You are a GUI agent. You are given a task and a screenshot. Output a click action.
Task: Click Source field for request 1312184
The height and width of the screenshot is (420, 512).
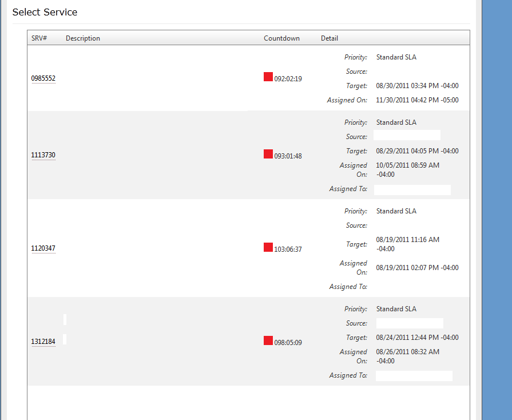point(410,323)
